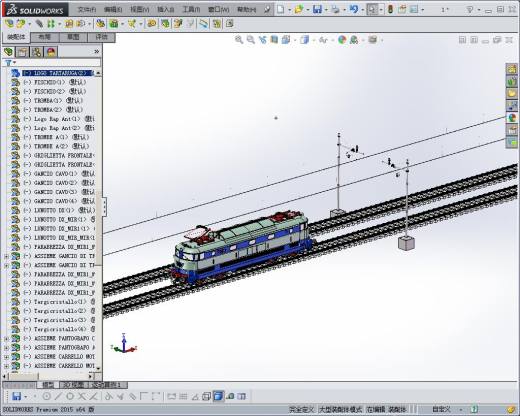This screenshot has height=416, width=520.
Task: Open the FeatureManager design tree tab icon
Action: 9,52
